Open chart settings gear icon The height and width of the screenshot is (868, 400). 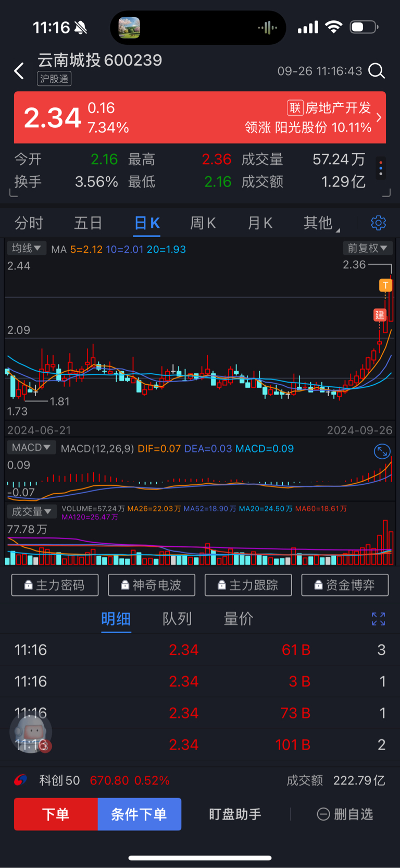click(379, 223)
